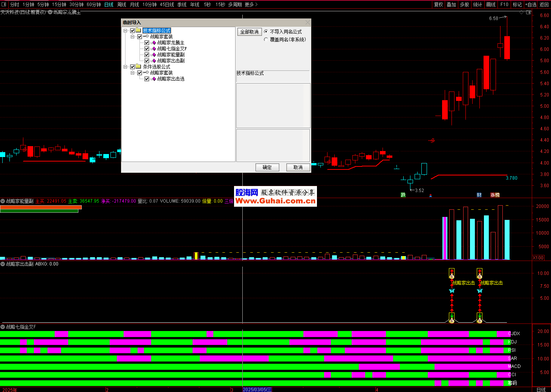The height and width of the screenshot is (392, 551).
Task: Click the folder icon of 技术指标公式
Action: point(138,31)
